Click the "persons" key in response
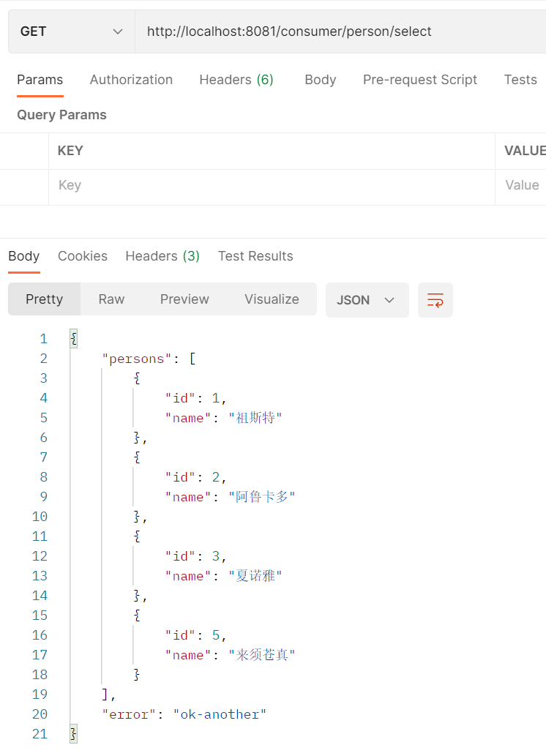This screenshot has width=546, height=756. pos(137,359)
